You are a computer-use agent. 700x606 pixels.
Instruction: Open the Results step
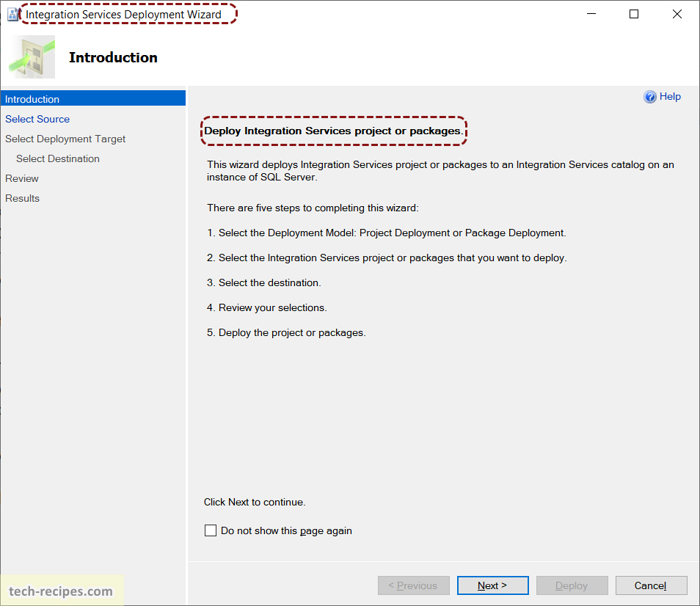22,198
